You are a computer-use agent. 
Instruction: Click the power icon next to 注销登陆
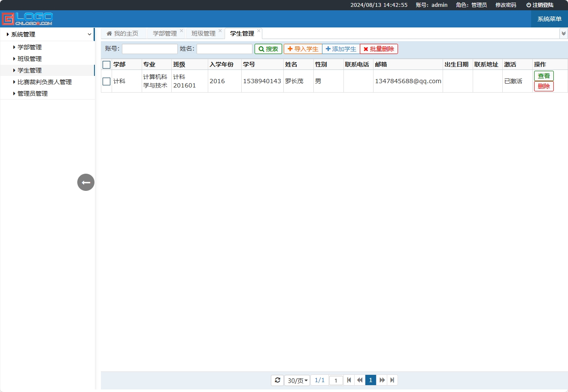coord(528,5)
